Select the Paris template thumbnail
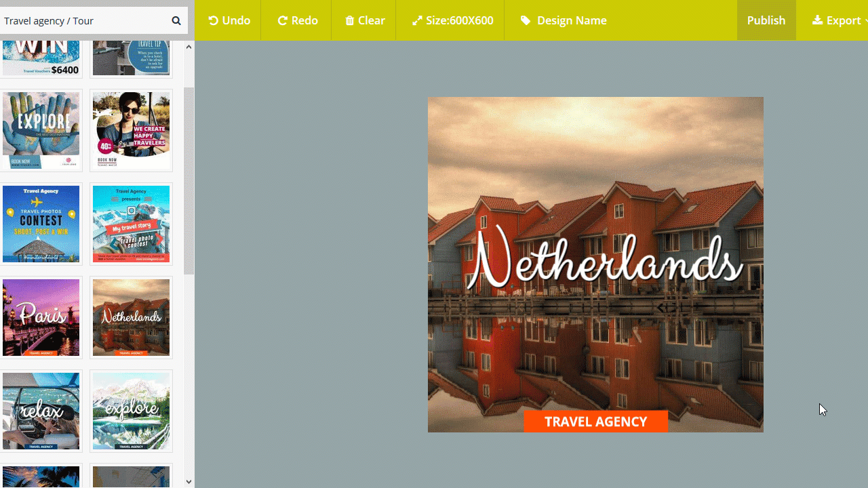Image resolution: width=868 pixels, height=488 pixels. click(41, 317)
